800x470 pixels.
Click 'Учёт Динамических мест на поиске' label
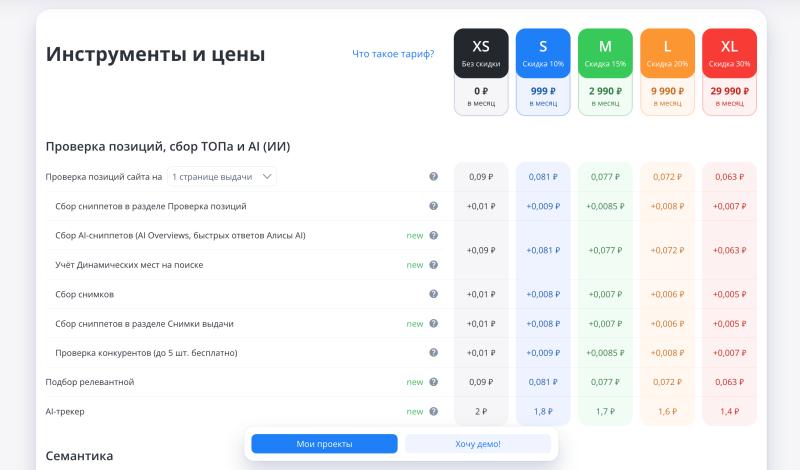coord(129,265)
